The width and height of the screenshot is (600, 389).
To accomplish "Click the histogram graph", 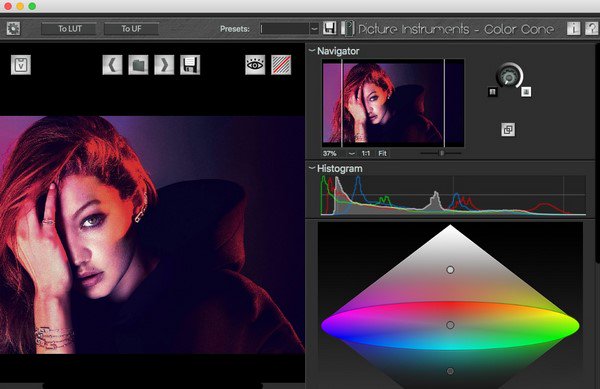I will pos(453,195).
